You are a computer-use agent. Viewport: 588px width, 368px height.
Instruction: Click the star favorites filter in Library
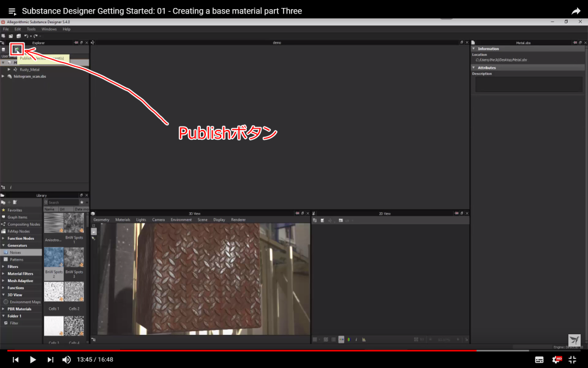(81, 202)
